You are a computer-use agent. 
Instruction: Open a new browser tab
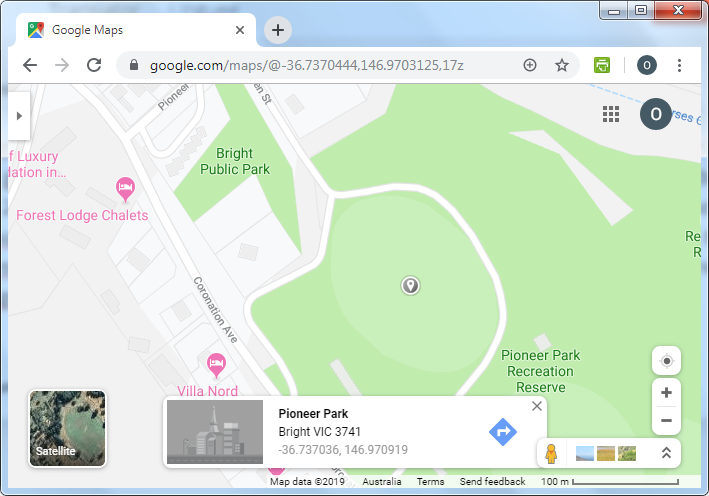tap(278, 30)
